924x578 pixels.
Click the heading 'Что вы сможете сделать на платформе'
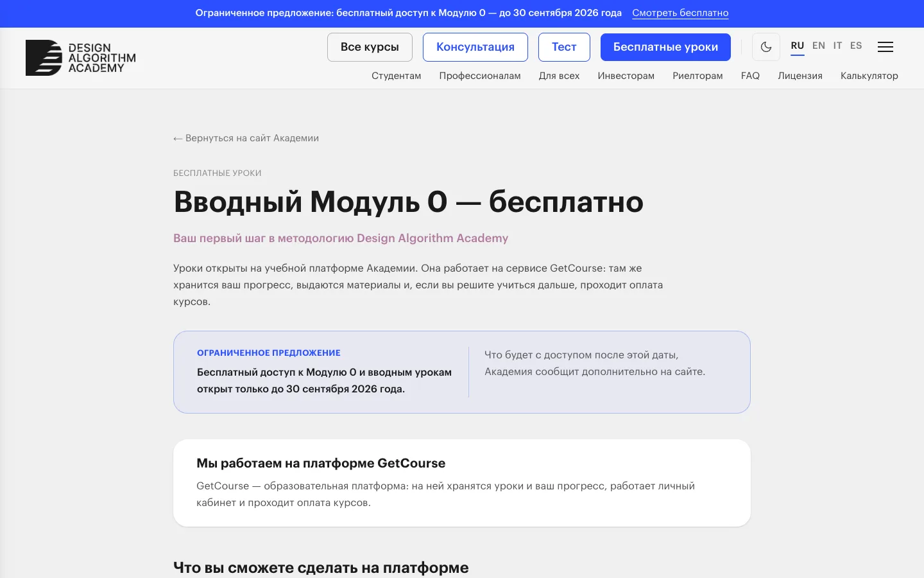point(321,568)
